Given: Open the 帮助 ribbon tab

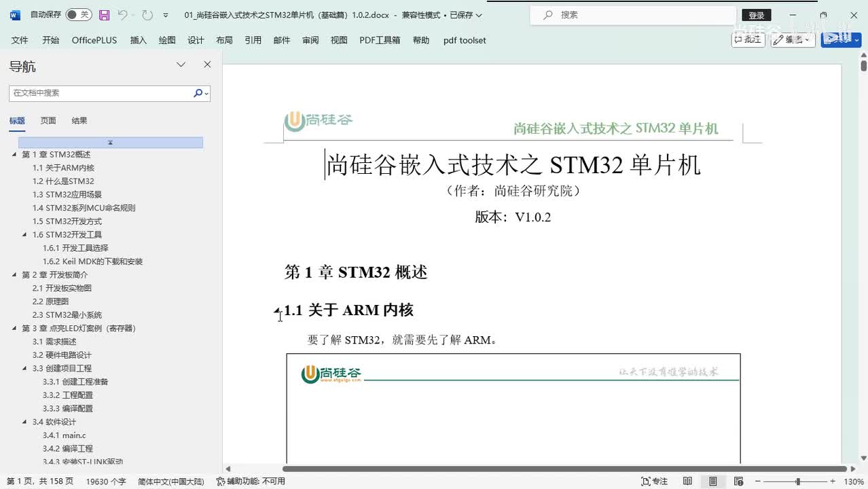Looking at the screenshot, I should tap(421, 40).
